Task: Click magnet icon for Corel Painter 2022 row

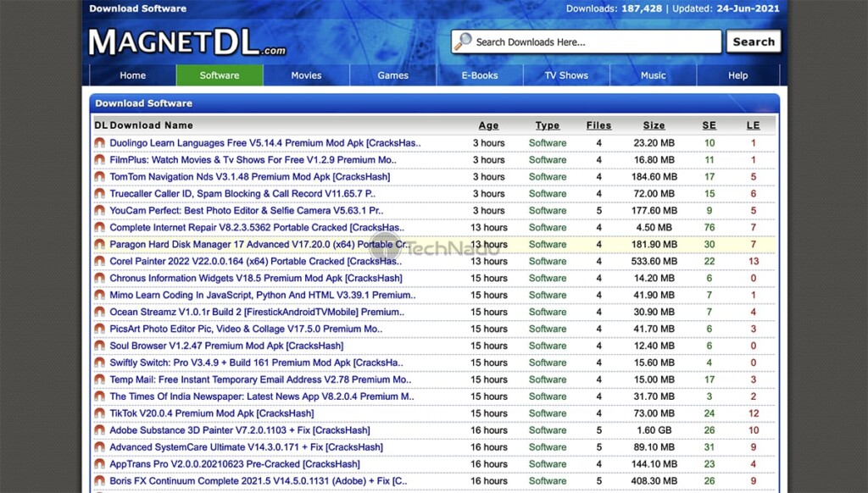Action: [x=100, y=261]
